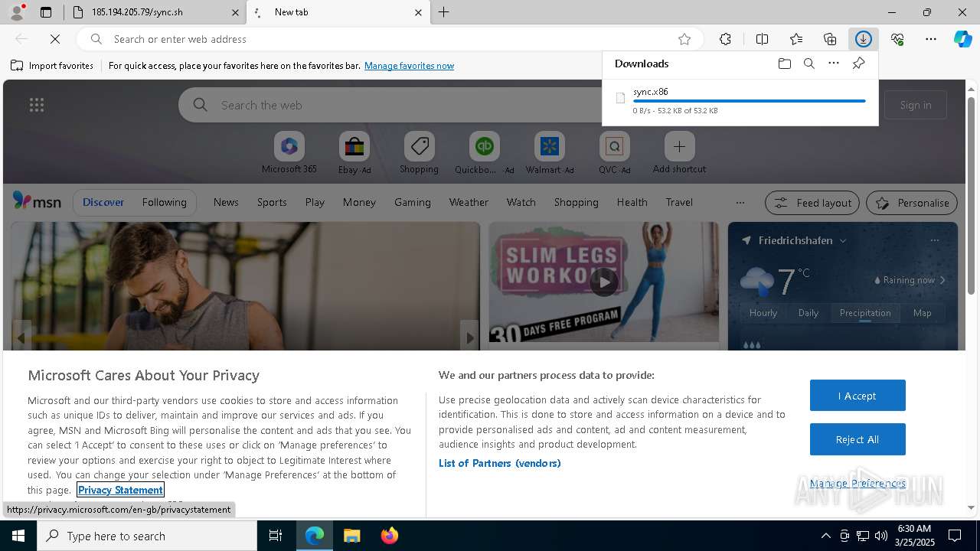980x551 pixels.
Task: Open the tab actions menu icon
Action: point(46,12)
